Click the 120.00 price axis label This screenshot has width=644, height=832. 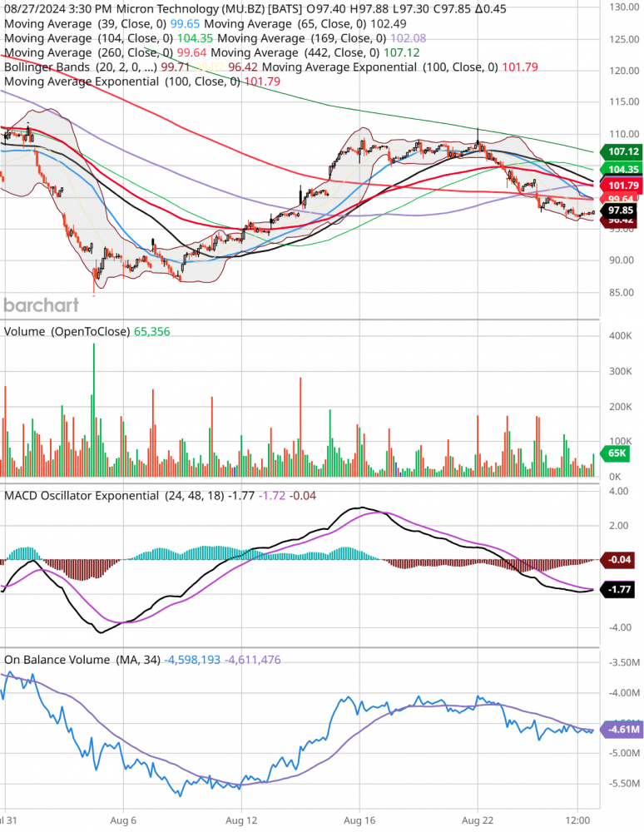624,71
